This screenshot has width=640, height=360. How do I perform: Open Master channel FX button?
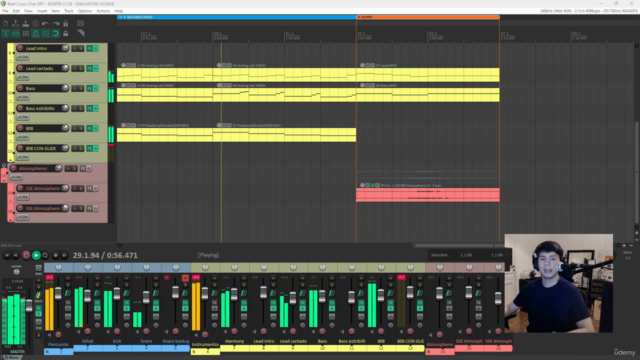(38, 308)
